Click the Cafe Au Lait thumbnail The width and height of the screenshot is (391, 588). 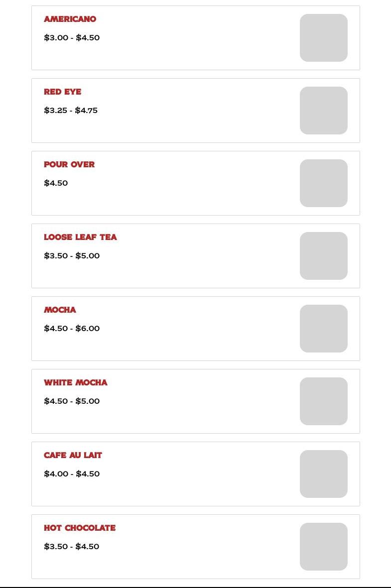(x=323, y=474)
